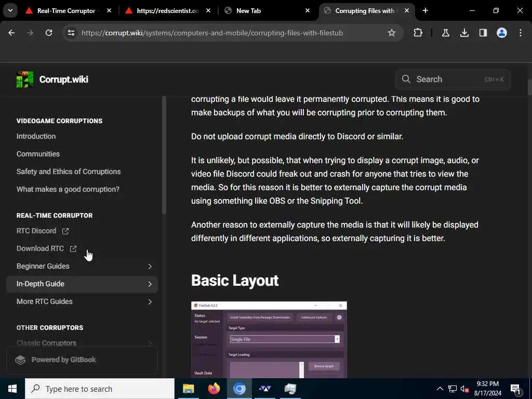
Task: Open the network status tray icon
Action: tap(453, 389)
